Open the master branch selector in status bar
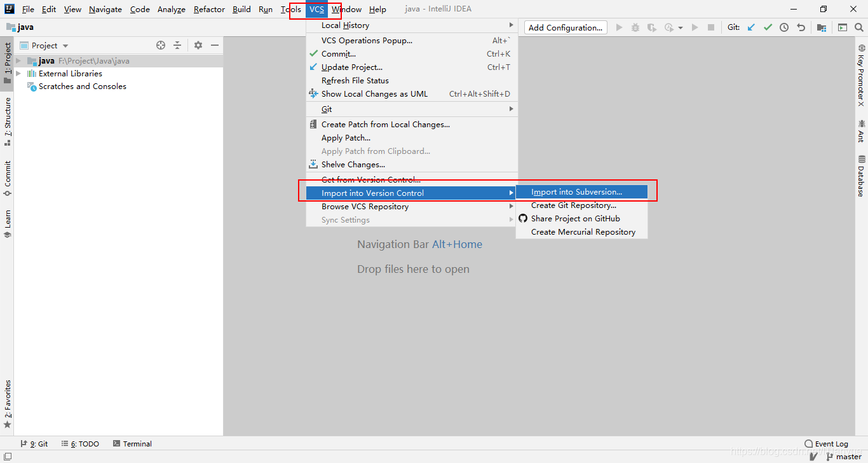The image size is (868, 463). tap(843, 457)
